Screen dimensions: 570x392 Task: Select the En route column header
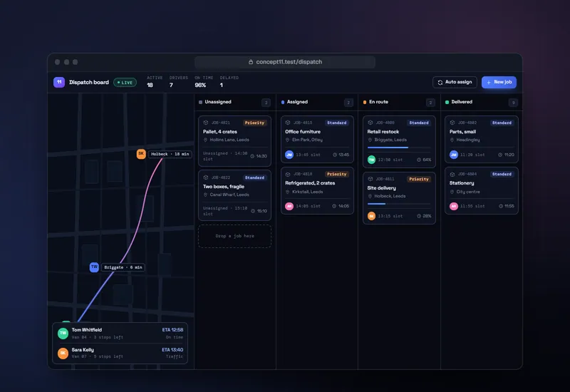coord(399,102)
